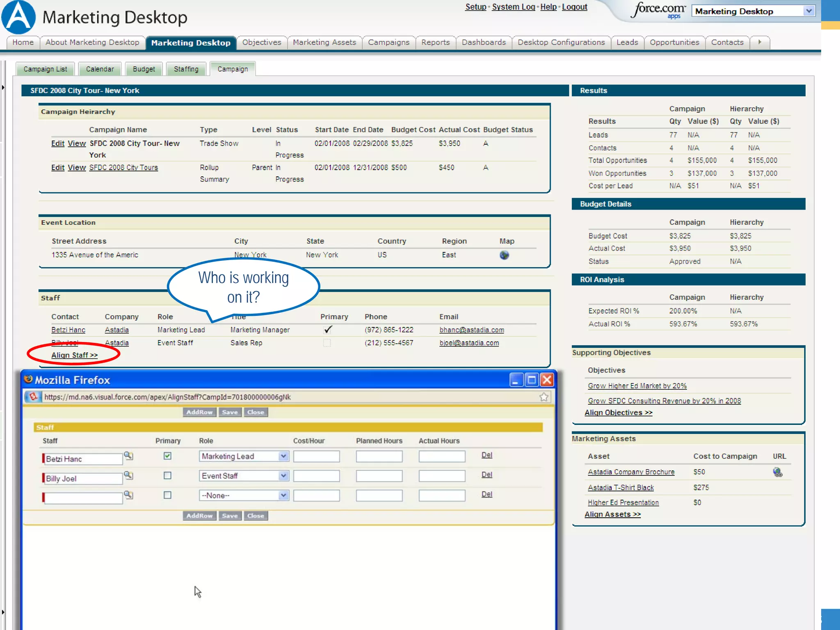Click the globe map icon in Event Location
Viewport: 840px width, 630px height.
(504, 255)
